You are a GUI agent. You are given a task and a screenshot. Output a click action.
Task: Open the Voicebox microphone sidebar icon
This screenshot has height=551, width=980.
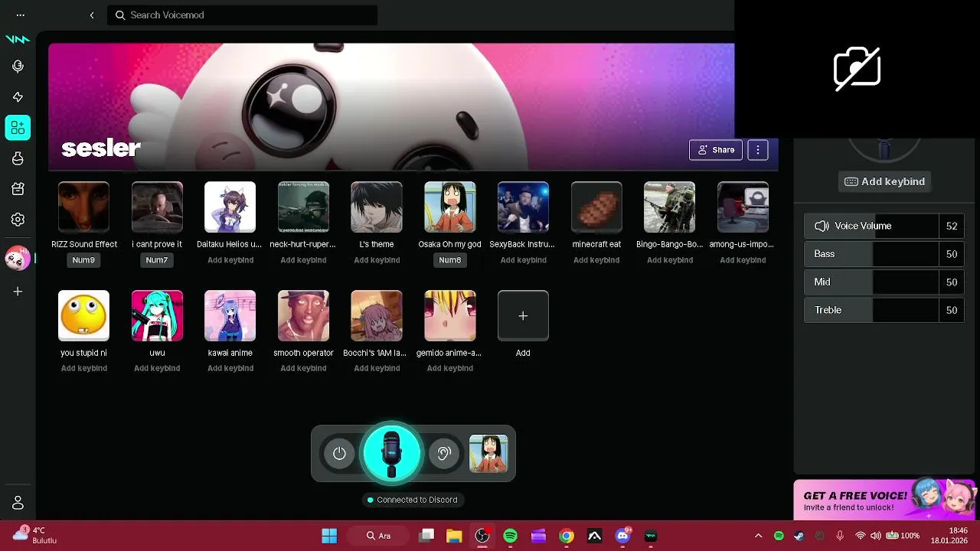(18, 67)
